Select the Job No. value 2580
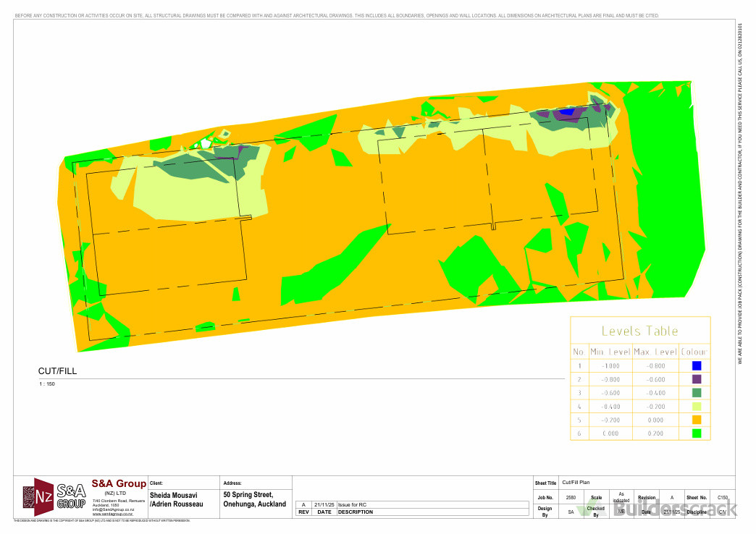The width and height of the screenshot is (756, 534). 571,498
